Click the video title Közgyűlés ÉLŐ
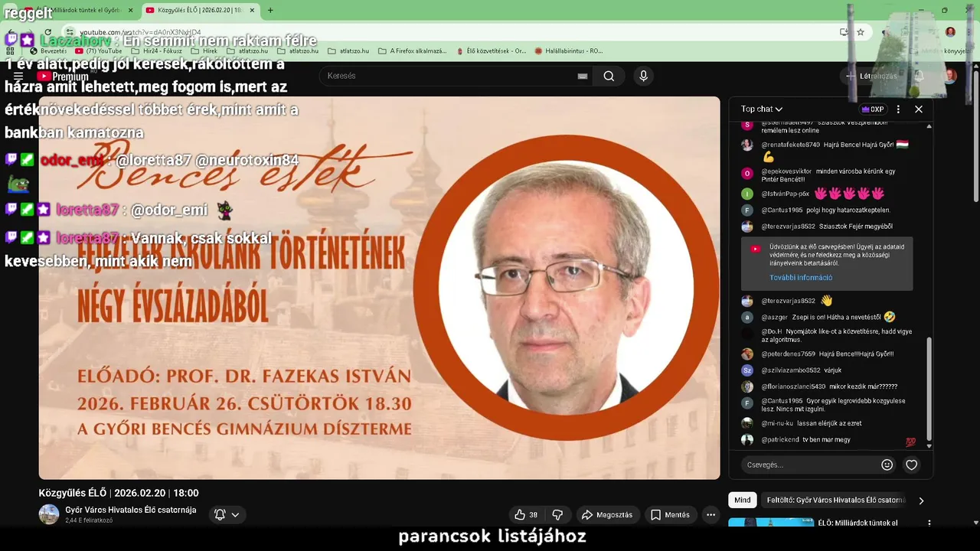 click(119, 493)
